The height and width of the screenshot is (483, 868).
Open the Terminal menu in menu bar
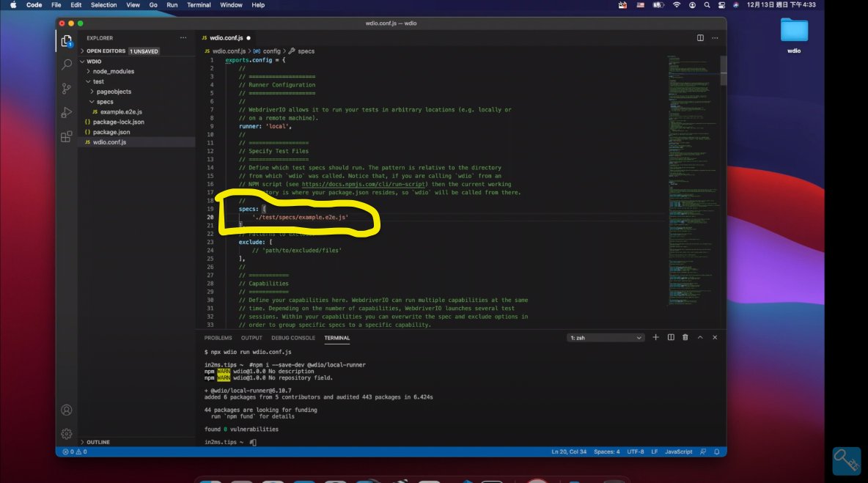click(199, 5)
